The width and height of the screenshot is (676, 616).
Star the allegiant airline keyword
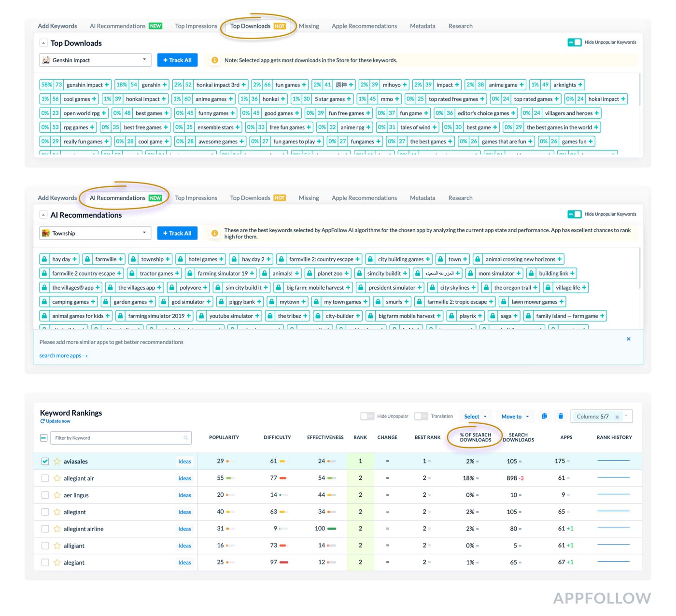click(57, 529)
